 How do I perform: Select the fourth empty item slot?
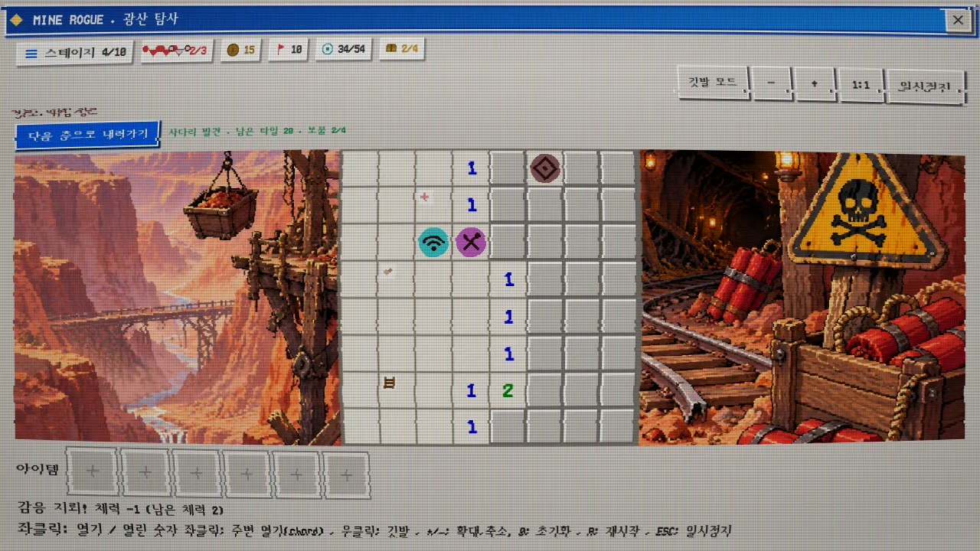pos(247,474)
